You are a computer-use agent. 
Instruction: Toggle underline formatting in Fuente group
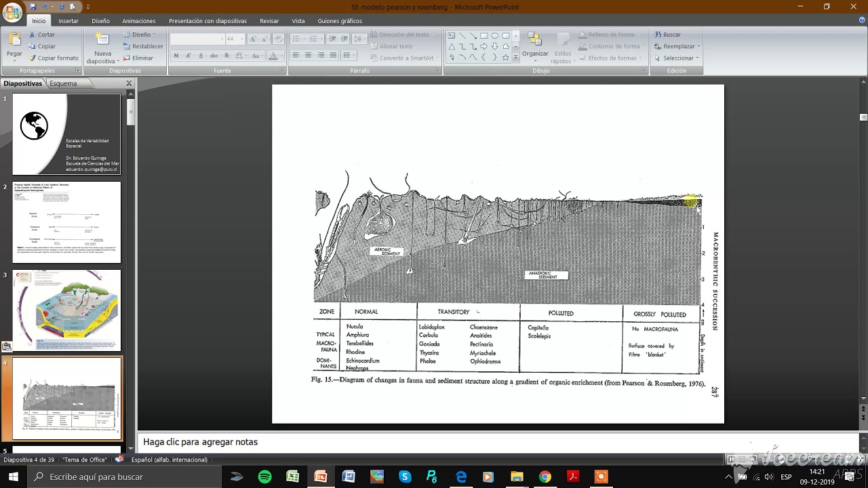201,56
